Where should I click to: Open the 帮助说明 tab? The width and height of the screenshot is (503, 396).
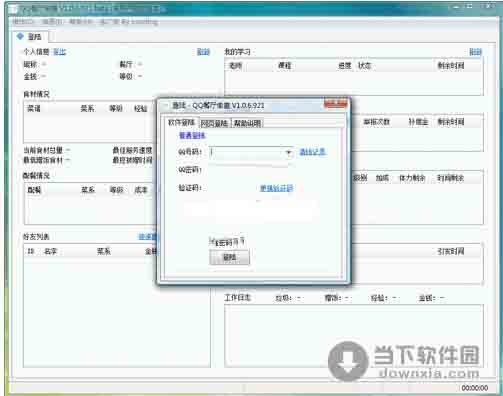pos(247,123)
